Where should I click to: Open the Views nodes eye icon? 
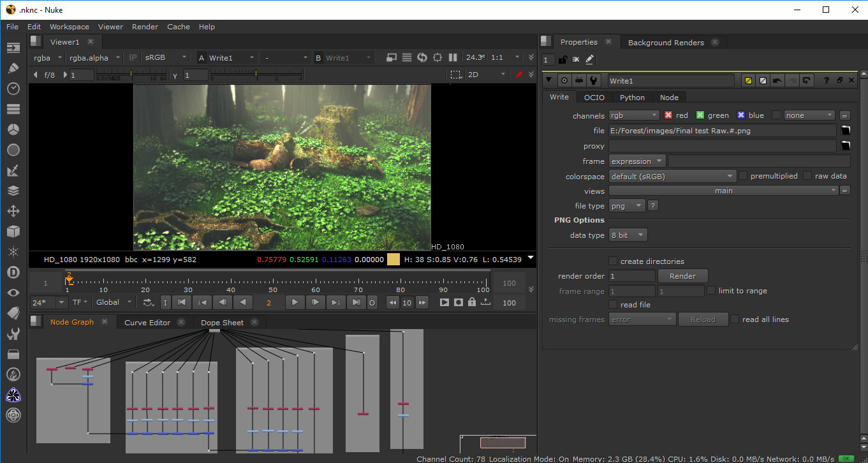13,293
